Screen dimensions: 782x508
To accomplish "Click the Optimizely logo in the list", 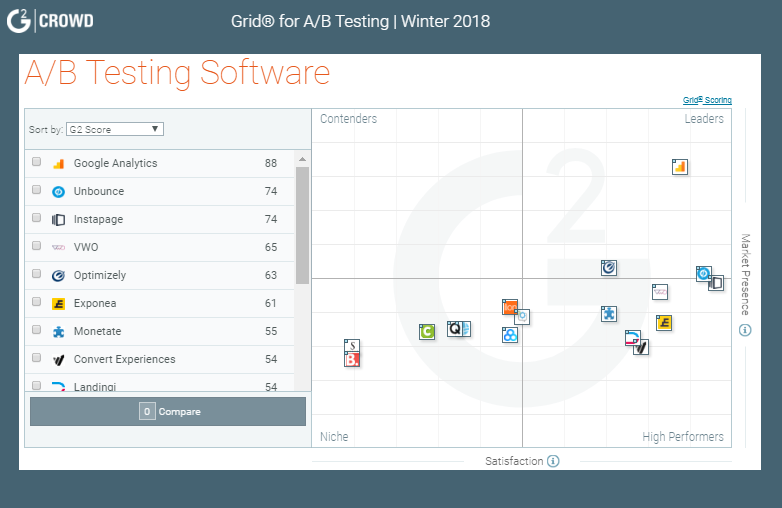I will pyautogui.click(x=58, y=275).
